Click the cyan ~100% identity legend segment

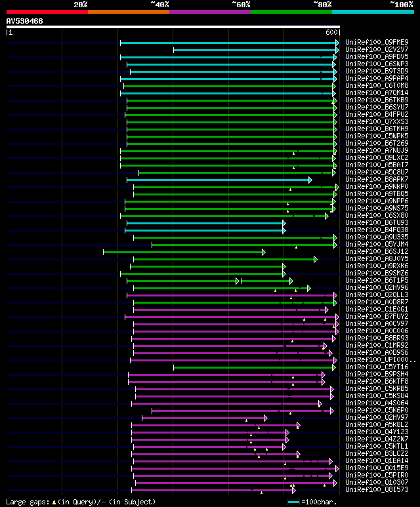coord(373,12)
